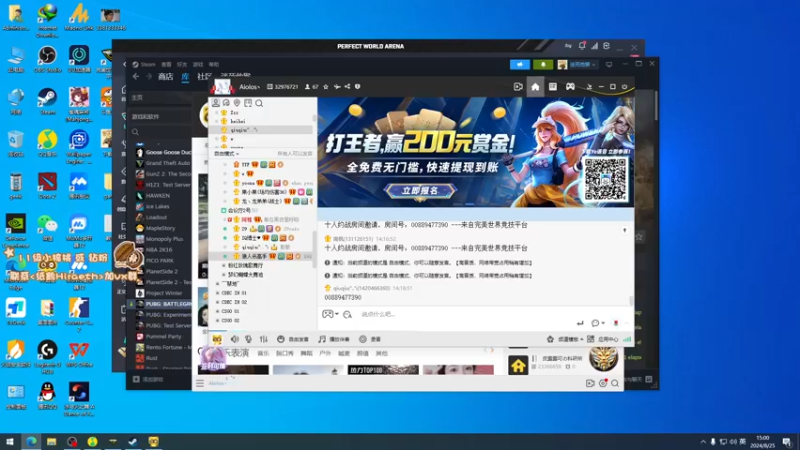
Task: Click the bell icon in Perfect World Arena title bar
Action: (x=582, y=46)
